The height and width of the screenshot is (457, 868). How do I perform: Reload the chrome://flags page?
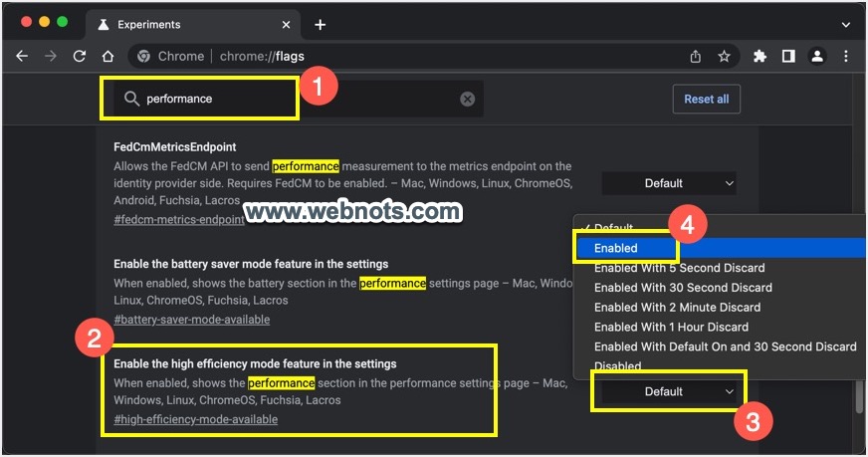click(x=80, y=56)
